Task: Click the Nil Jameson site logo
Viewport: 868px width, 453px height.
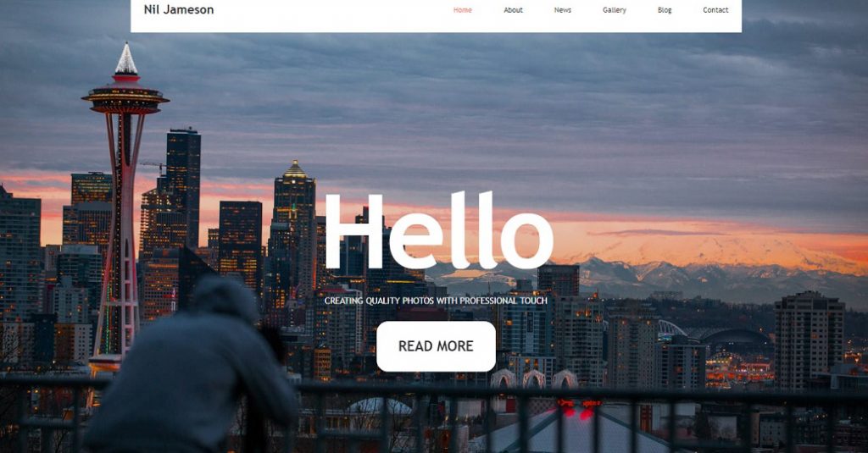Action: 179,9
